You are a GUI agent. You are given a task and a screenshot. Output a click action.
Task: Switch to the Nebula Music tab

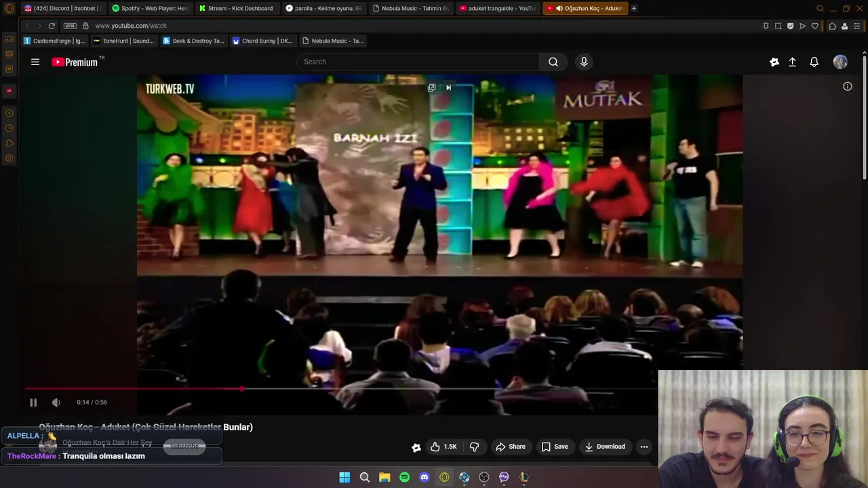tap(411, 8)
